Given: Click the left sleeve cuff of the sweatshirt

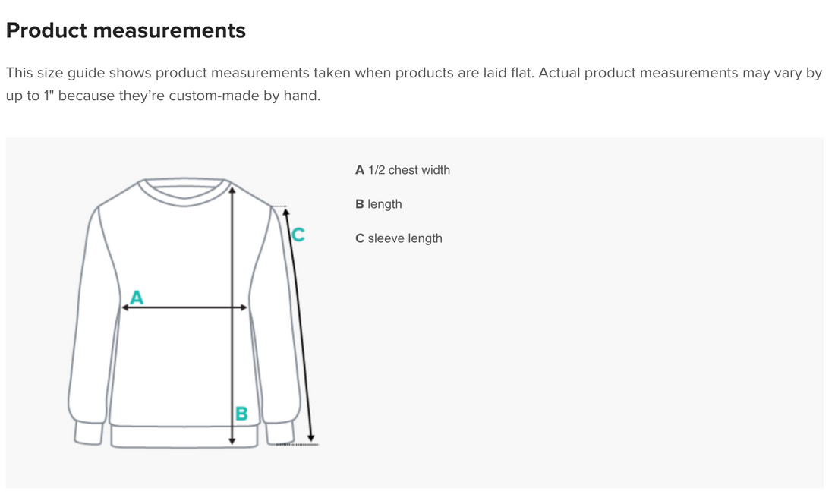Looking at the screenshot, I should [x=88, y=433].
